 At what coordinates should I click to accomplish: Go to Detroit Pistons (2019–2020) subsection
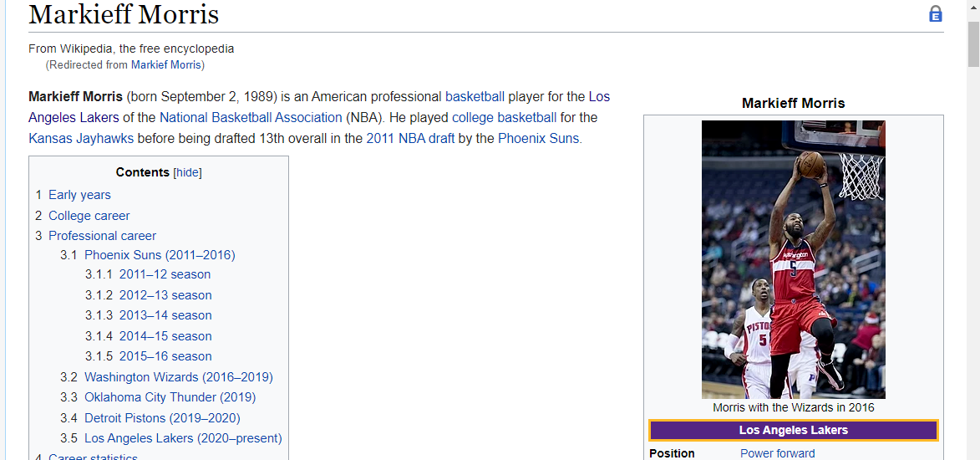pos(163,417)
